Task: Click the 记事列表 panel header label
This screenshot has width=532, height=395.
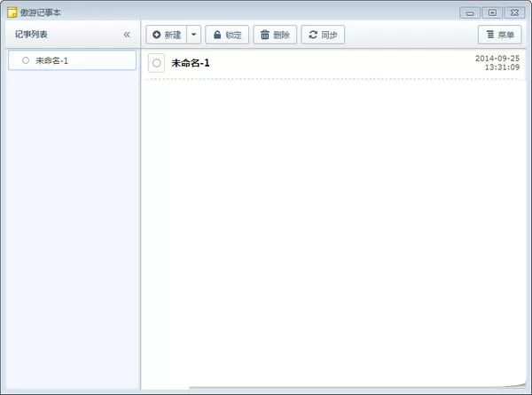Action: [x=31, y=35]
